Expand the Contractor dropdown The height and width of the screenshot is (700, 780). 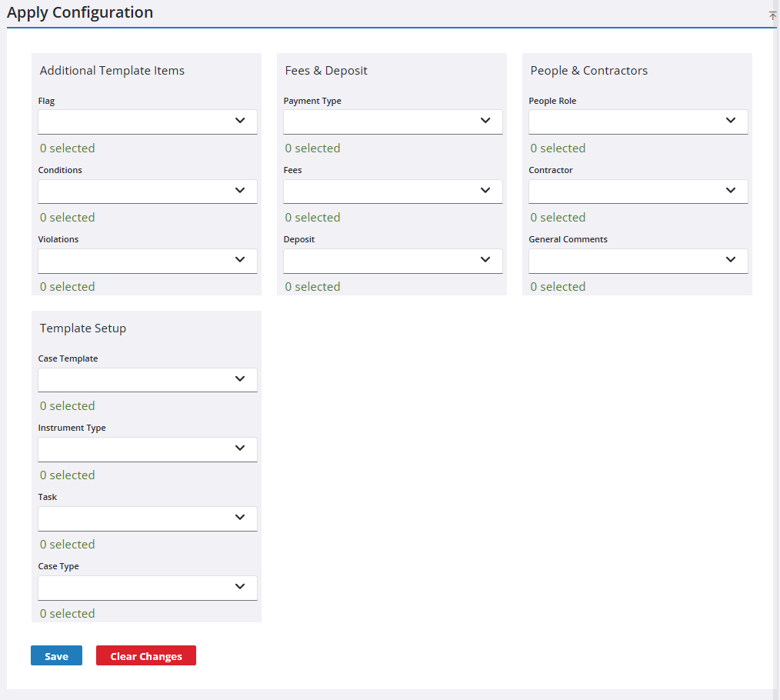[x=638, y=191]
